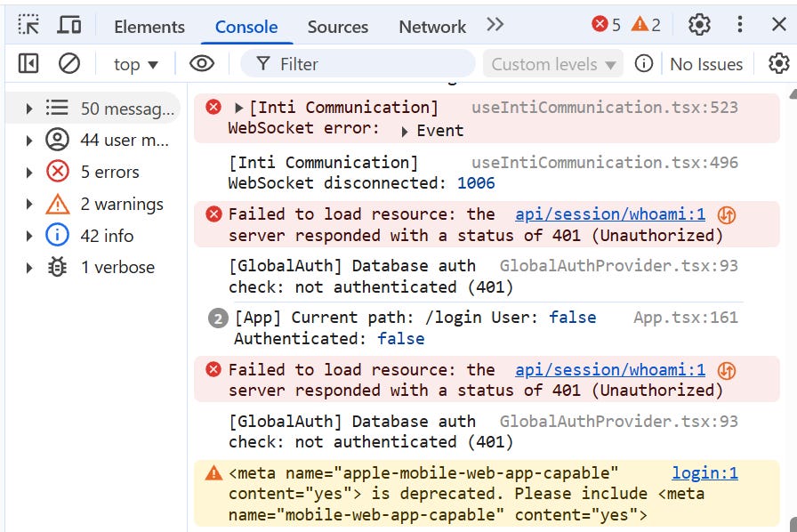Viewport: 797px width, 532px height.
Task: Open the Sources tab
Action: [337, 27]
